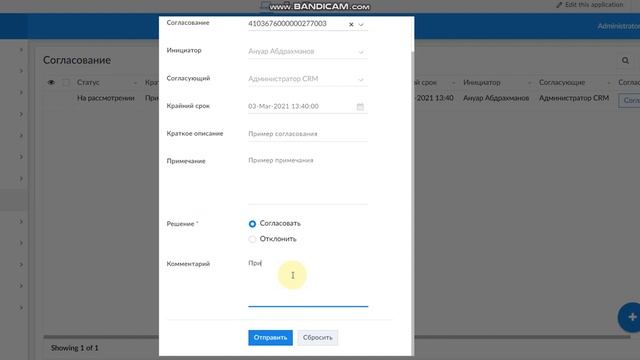Image resolution: width=640 pixels, height=360 pixels.
Task: Click the Showing 1 of 1 text
Action: [75, 348]
